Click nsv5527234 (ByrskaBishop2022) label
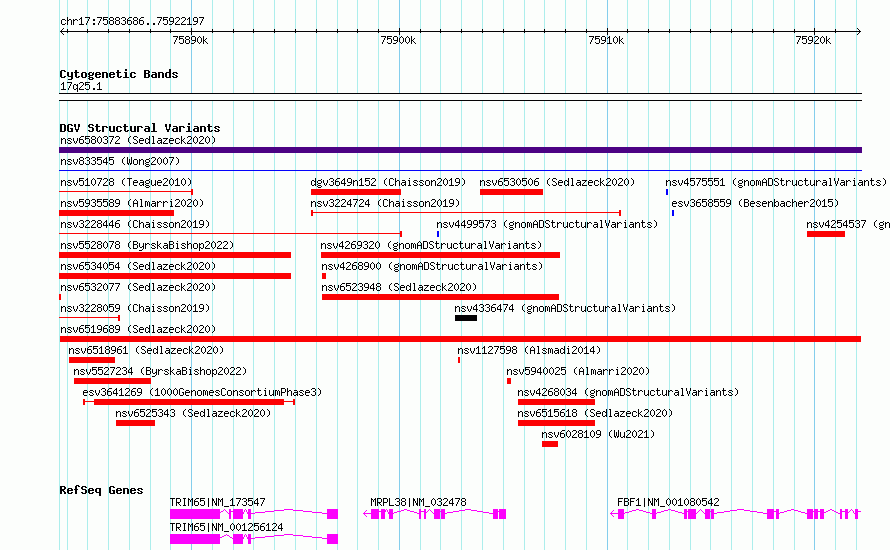 160,371
